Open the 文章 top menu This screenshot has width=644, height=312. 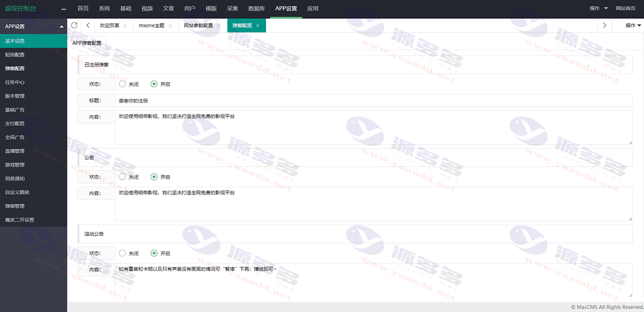pyautogui.click(x=168, y=9)
